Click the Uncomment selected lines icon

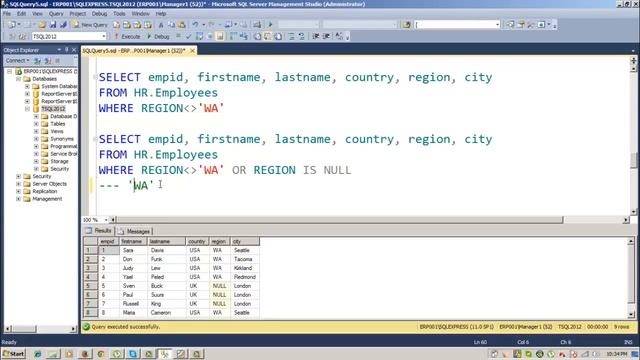[301, 36]
